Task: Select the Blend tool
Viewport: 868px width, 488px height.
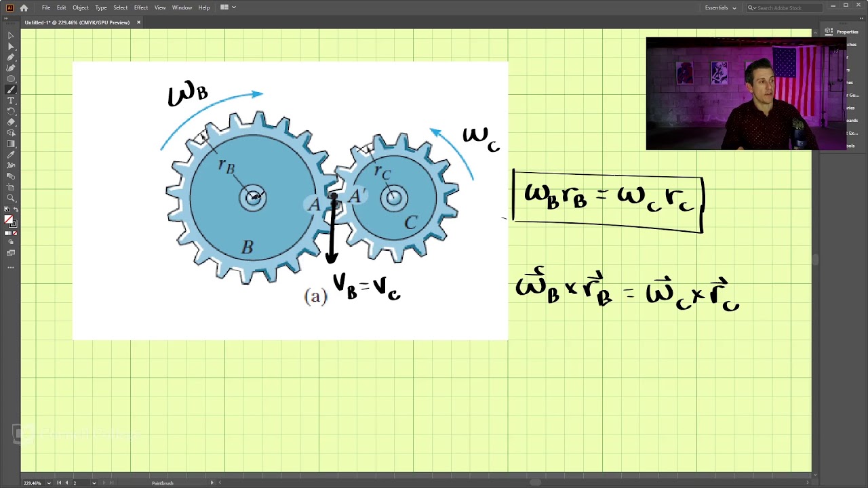Action: (x=11, y=176)
